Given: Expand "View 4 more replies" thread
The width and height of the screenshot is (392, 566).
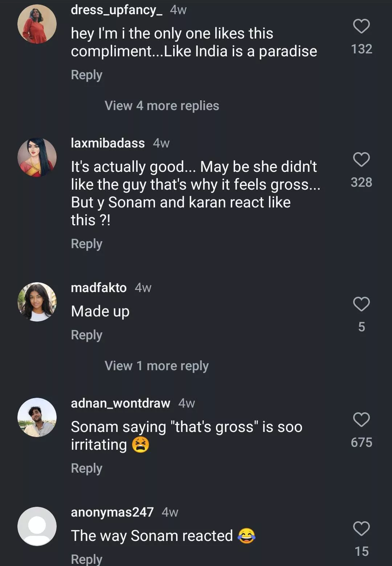Looking at the screenshot, I should [x=162, y=106].
